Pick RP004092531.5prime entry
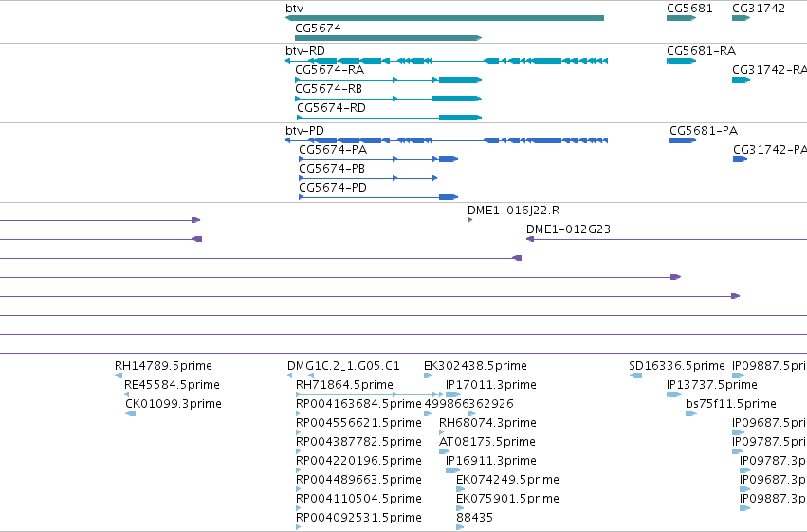 (358, 518)
